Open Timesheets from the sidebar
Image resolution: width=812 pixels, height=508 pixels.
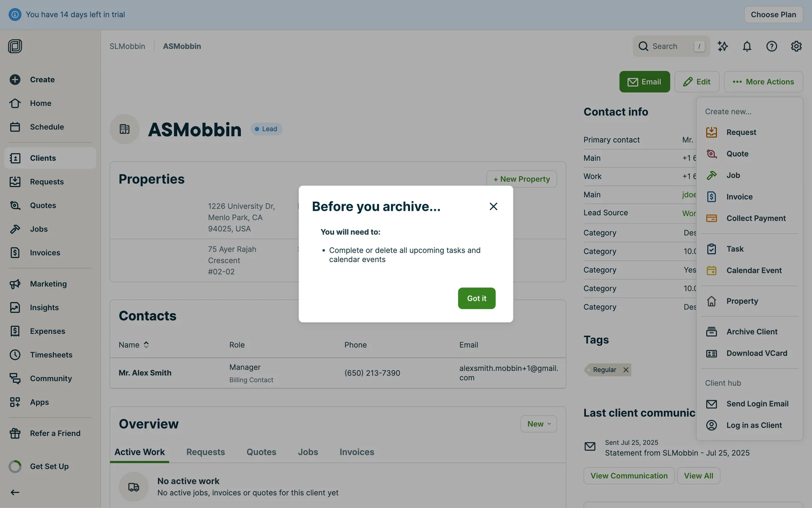pyautogui.click(x=51, y=355)
